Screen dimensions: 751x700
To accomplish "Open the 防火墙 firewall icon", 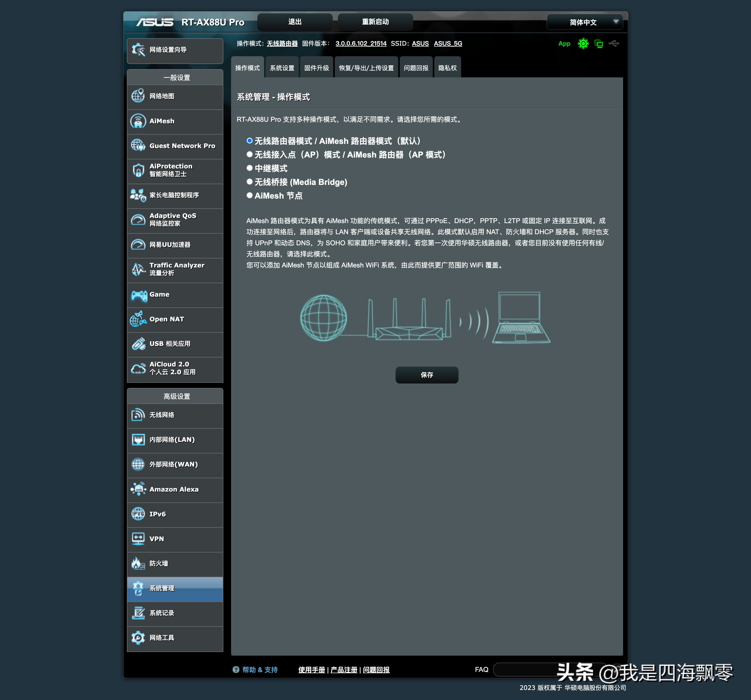I will (138, 563).
